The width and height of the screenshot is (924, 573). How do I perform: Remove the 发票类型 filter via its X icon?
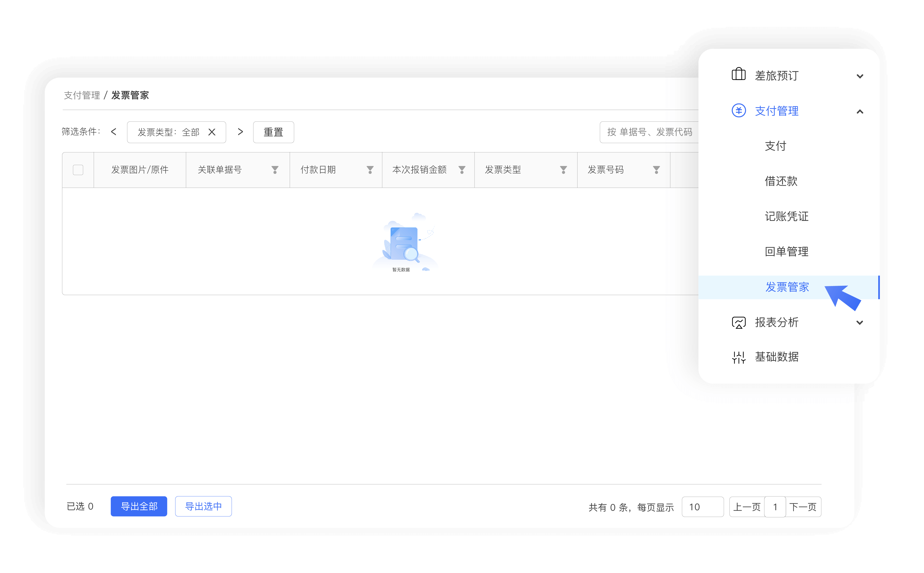(212, 132)
